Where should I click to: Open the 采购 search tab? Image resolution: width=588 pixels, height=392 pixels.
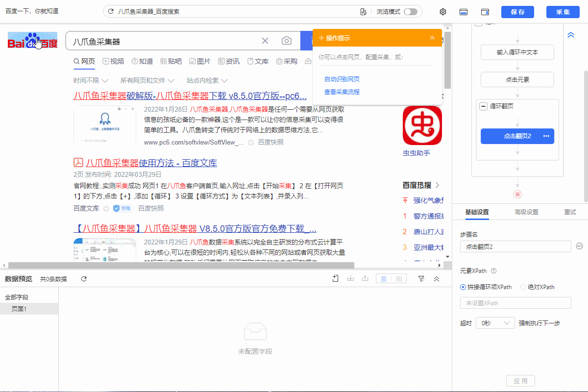tap(287, 61)
